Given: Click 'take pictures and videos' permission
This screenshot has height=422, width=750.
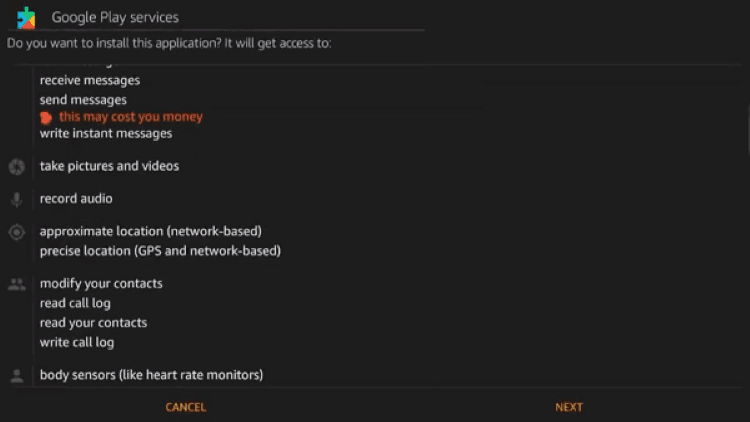Looking at the screenshot, I should pyautogui.click(x=109, y=166).
